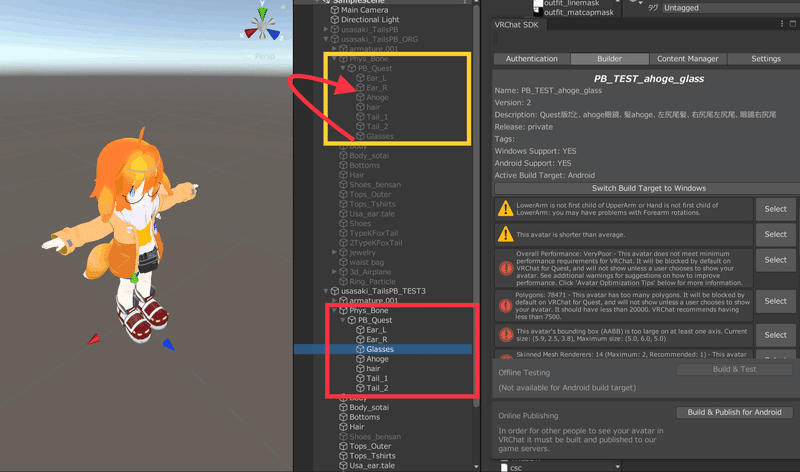This screenshot has width=800, height=472.
Task: Click Select next to LowerArm warning
Action: click(x=776, y=209)
